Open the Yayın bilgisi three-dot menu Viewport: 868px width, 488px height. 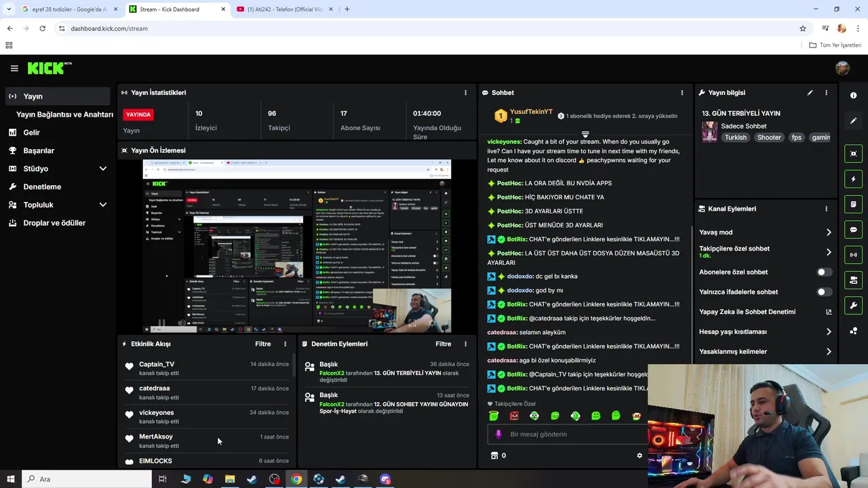click(826, 93)
